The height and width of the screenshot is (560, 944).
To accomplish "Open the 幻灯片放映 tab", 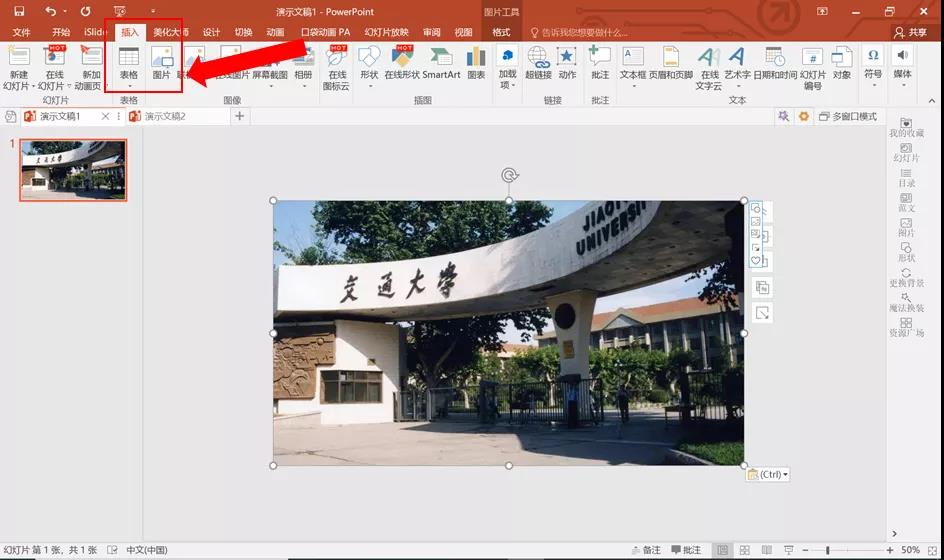I will [387, 32].
